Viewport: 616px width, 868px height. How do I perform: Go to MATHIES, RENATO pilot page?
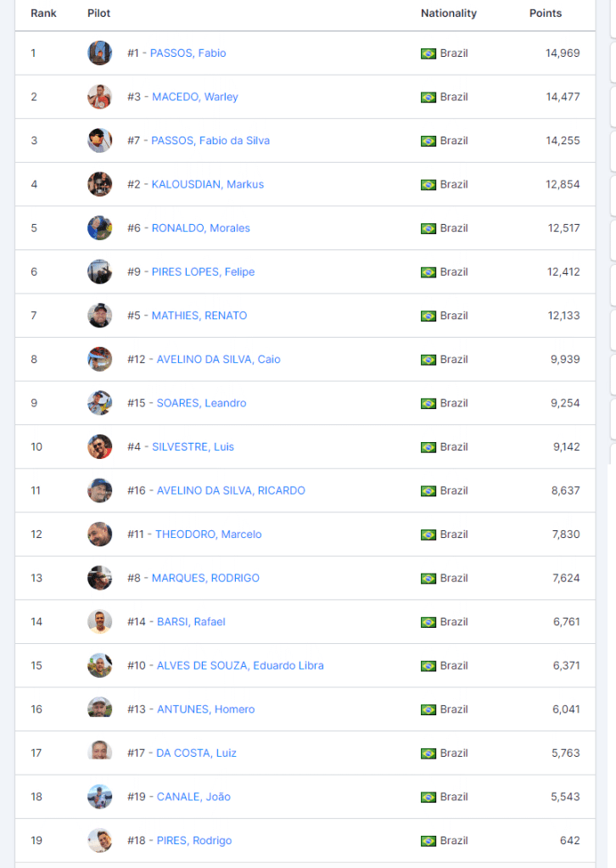[199, 316]
